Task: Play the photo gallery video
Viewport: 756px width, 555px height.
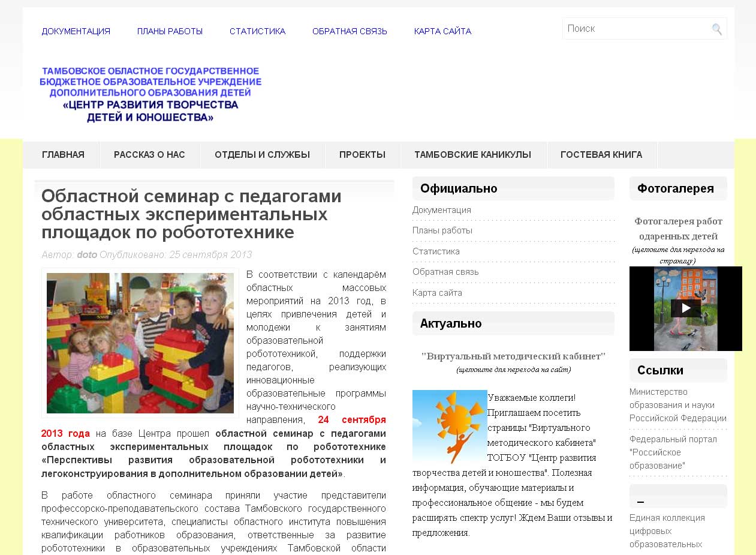Action: pyautogui.click(x=686, y=308)
